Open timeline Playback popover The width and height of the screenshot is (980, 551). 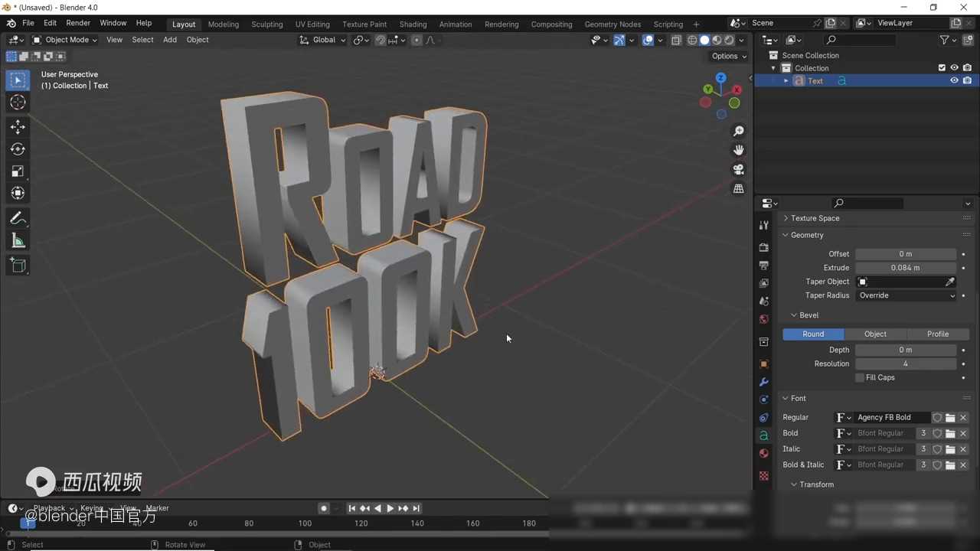click(51, 508)
